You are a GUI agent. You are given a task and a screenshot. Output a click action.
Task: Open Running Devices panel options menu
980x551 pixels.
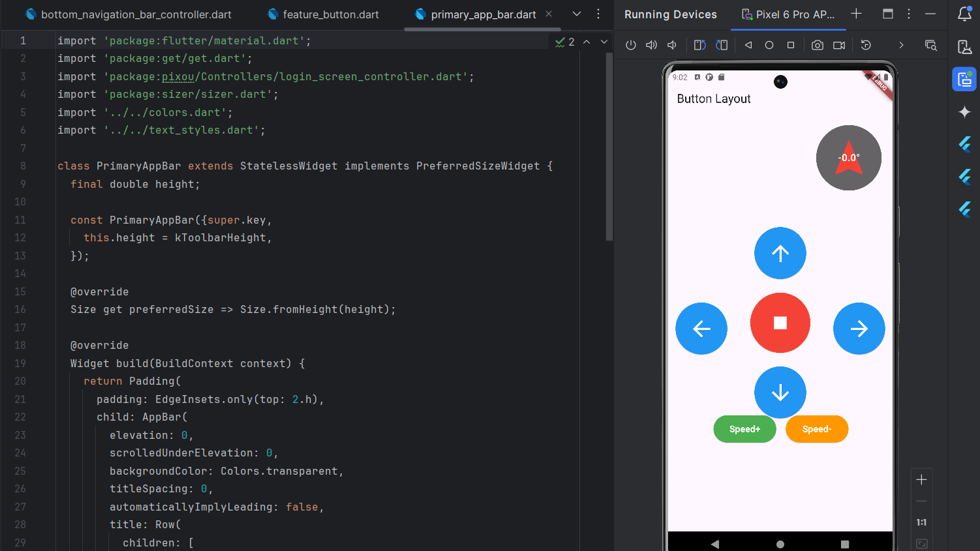tap(909, 14)
